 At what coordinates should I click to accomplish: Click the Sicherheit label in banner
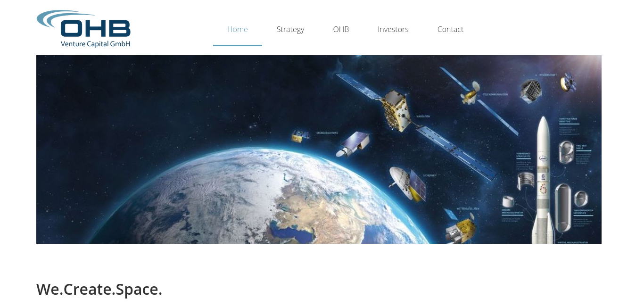click(x=429, y=175)
